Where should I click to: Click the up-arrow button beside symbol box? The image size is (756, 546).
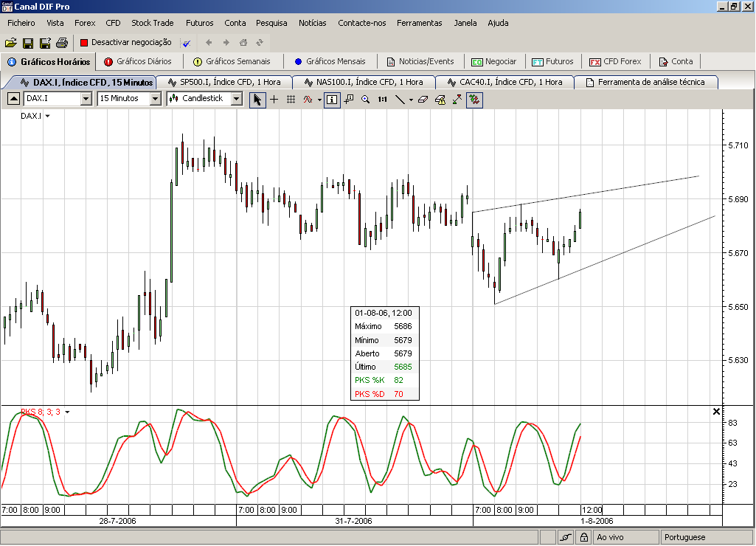13,99
